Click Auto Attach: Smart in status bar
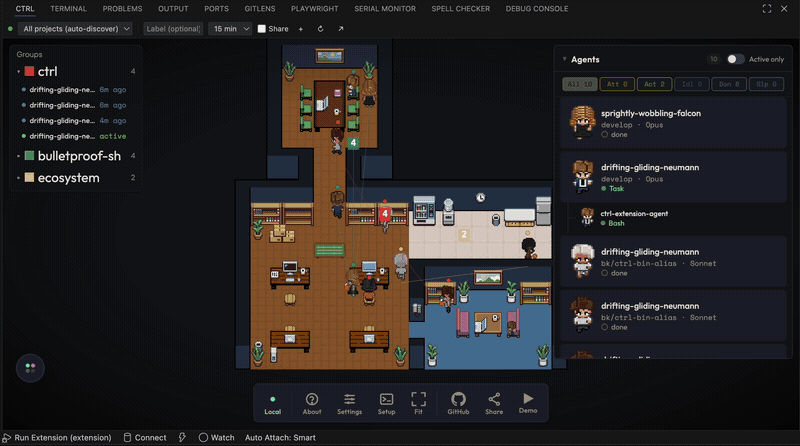800x446 pixels. [x=280, y=438]
